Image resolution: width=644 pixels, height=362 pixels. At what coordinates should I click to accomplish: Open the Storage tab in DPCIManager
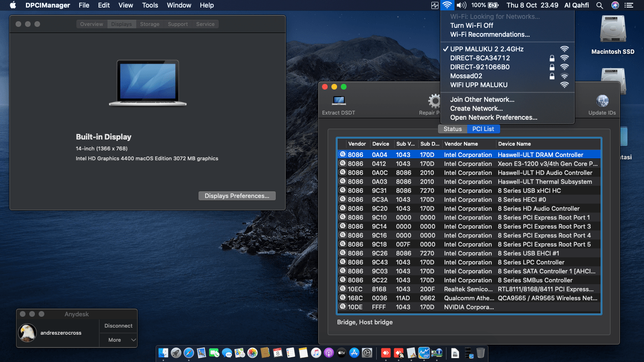tap(149, 24)
